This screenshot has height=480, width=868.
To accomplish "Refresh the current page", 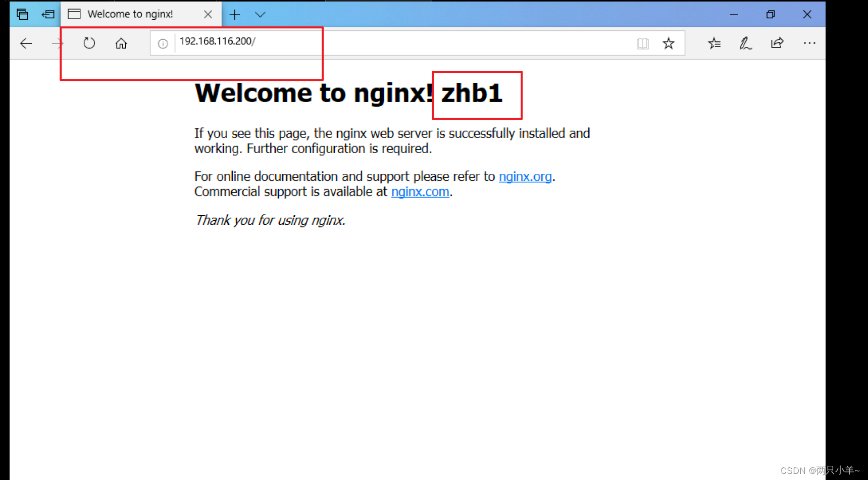I will (89, 43).
